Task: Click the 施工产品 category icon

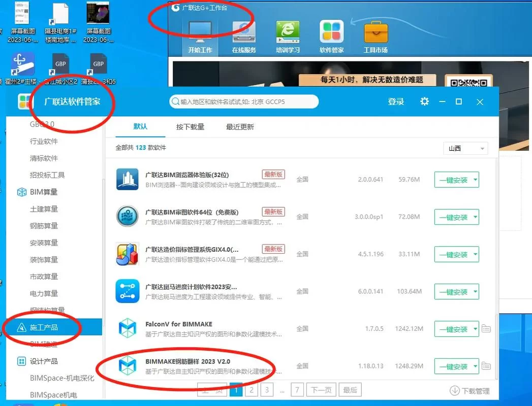Action: [22, 327]
